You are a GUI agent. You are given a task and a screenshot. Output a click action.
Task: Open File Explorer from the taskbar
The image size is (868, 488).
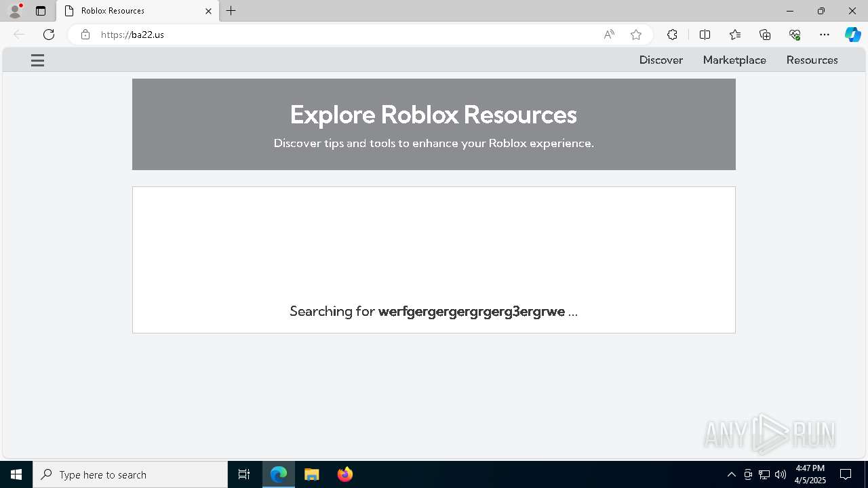point(312,474)
